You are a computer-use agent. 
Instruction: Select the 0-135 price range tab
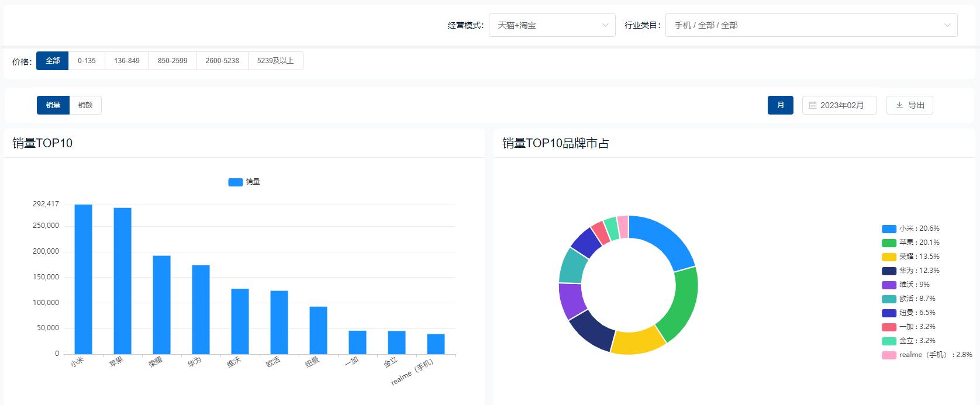[87, 61]
